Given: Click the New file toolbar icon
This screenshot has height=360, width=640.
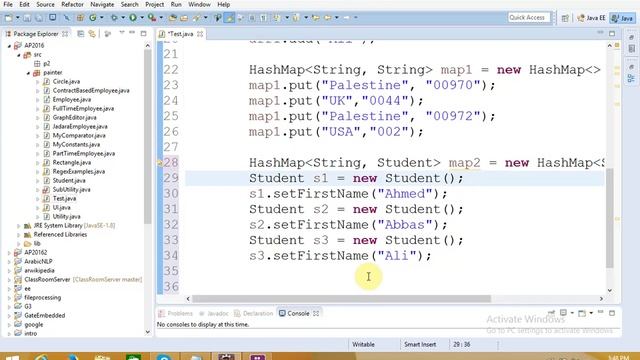Looking at the screenshot, I should [8, 18].
